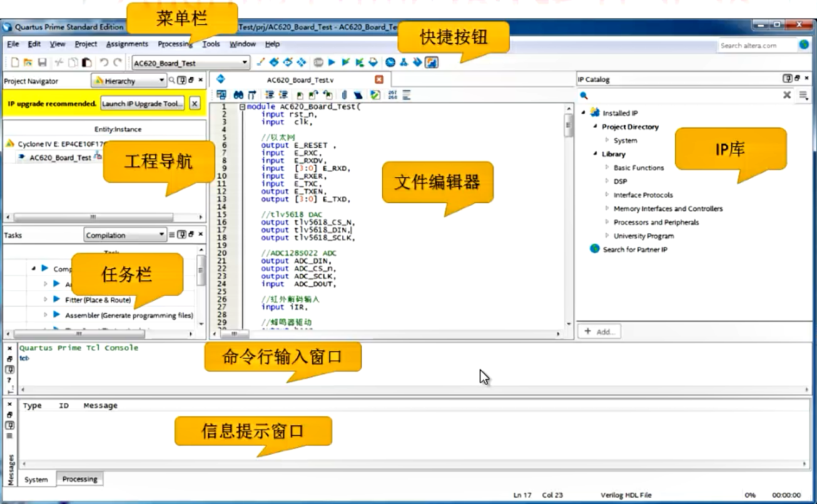Image resolution: width=817 pixels, height=504 pixels.
Task: Click the Paste clipboard icon
Action: click(87, 63)
